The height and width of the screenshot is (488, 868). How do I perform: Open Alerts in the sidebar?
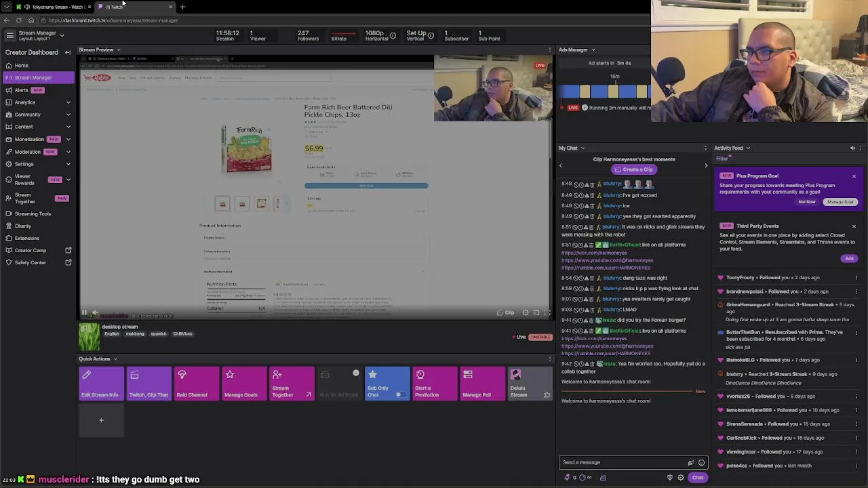[37, 90]
